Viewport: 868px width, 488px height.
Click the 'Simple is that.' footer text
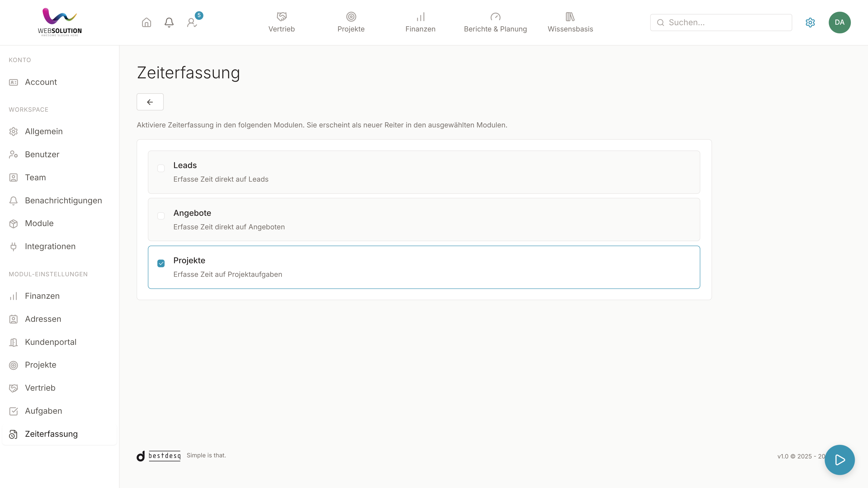pyautogui.click(x=206, y=455)
